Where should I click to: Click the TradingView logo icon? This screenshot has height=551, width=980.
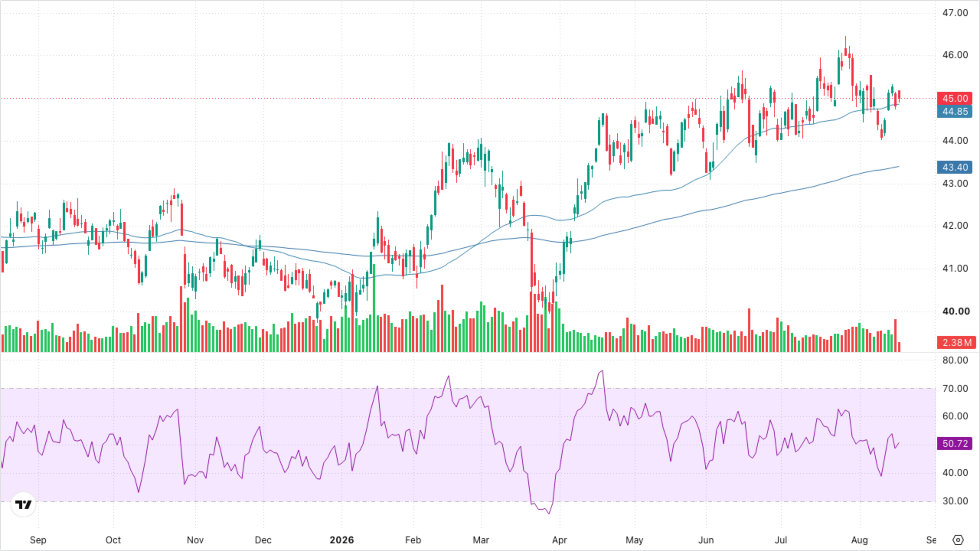tap(23, 504)
